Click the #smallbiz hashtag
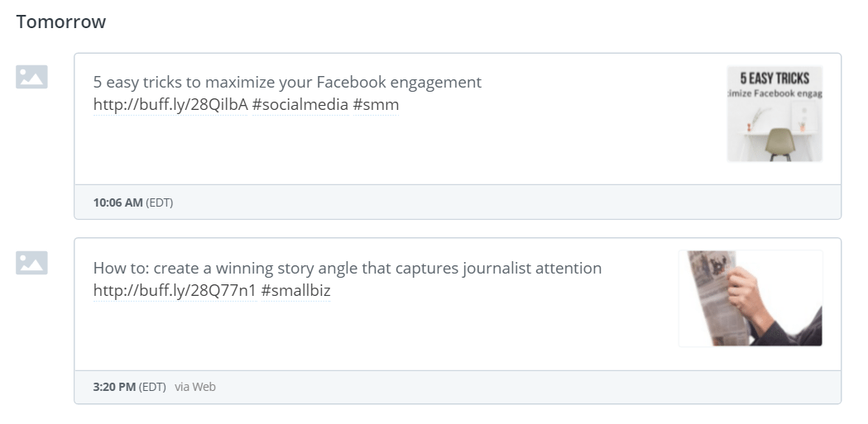Viewport: 868px width, 424px height. [x=295, y=291]
